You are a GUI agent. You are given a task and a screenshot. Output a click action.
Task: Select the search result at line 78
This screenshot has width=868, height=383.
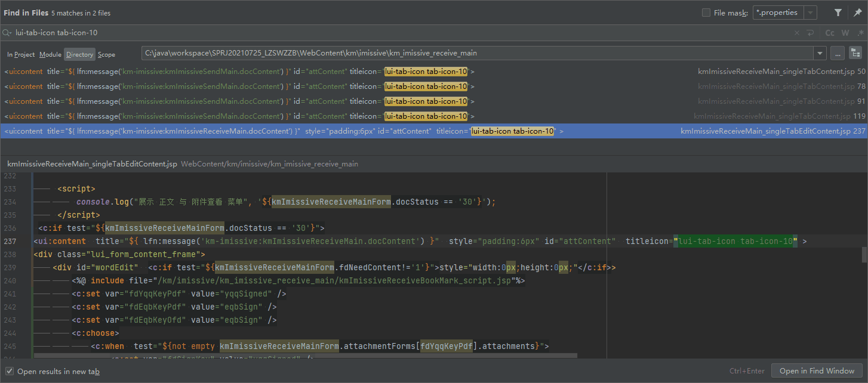click(x=434, y=87)
